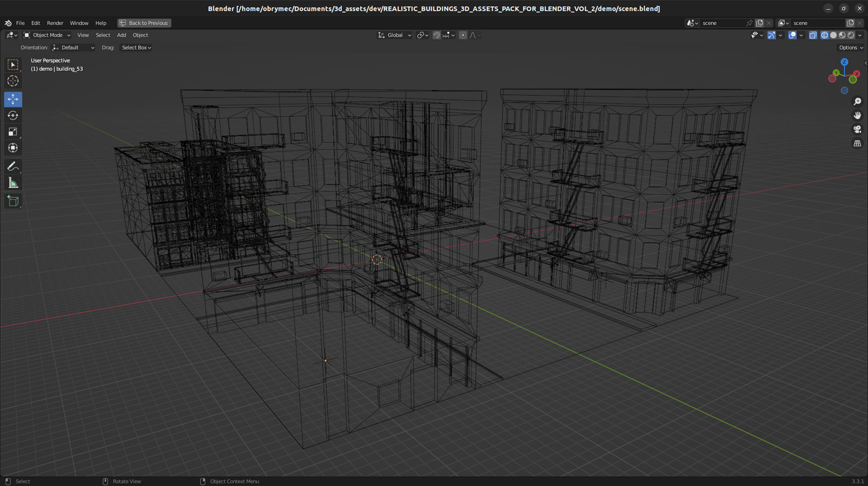This screenshot has width=868, height=486.
Task: Choose the Rotate tool
Action: 13,116
